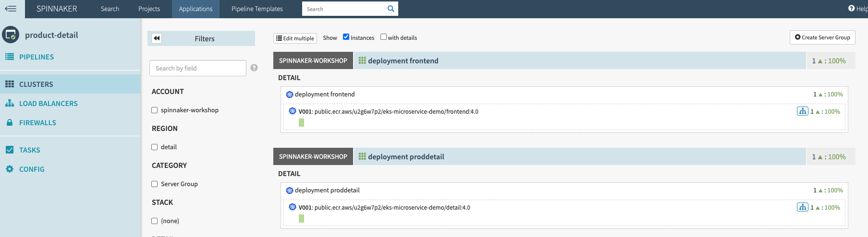Viewport: 868px width, 237px height.
Task: Click the load balancer icon on frontend V001
Action: tap(802, 111)
